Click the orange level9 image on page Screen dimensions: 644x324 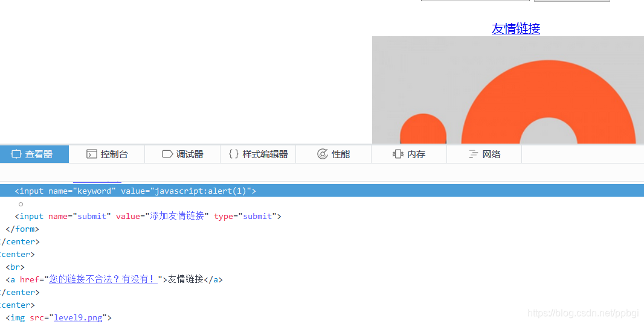click(x=508, y=90)
